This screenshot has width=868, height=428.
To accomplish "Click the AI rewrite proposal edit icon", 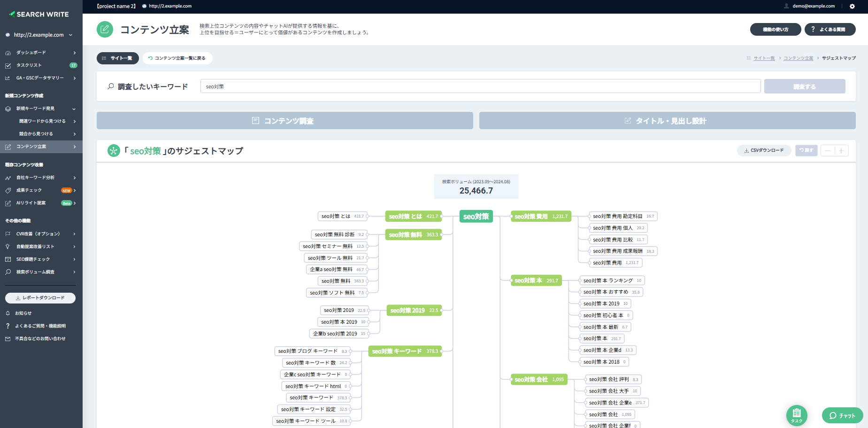I will 8,203.
